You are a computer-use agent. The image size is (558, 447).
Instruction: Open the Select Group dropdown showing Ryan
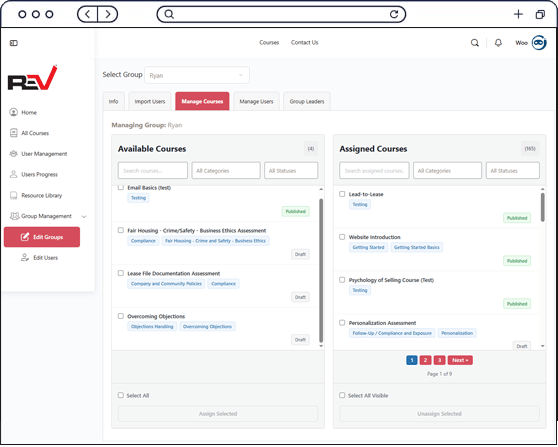[197, 75]
